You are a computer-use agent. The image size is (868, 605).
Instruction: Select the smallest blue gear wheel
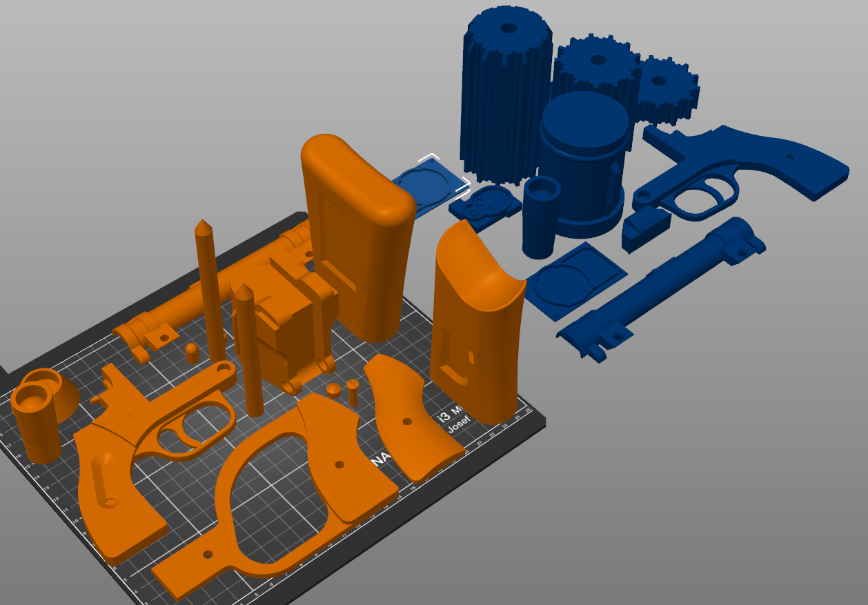point(666,90)
